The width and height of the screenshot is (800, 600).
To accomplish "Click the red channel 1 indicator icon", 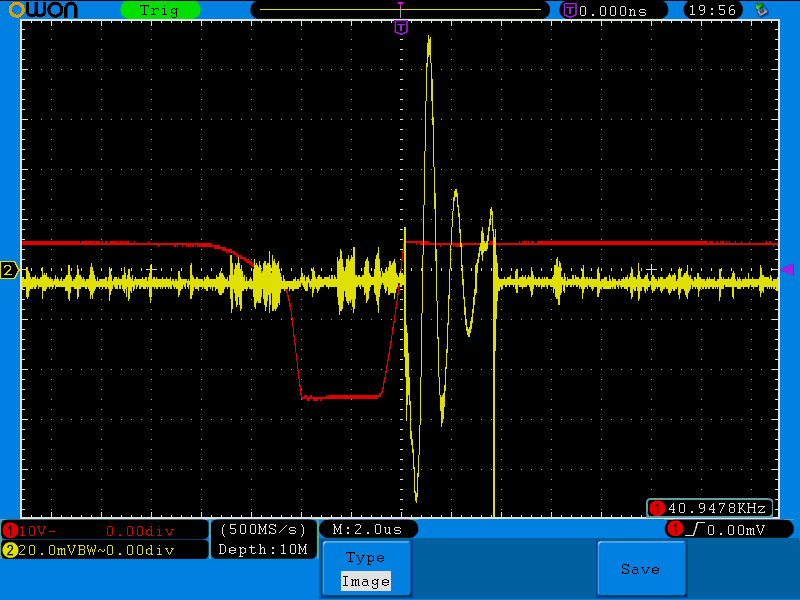I will (x=10, y=530).
